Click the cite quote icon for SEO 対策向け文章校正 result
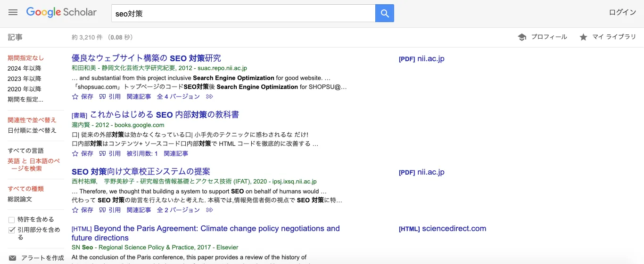644x264 pixels. click(x=102, y=210)
